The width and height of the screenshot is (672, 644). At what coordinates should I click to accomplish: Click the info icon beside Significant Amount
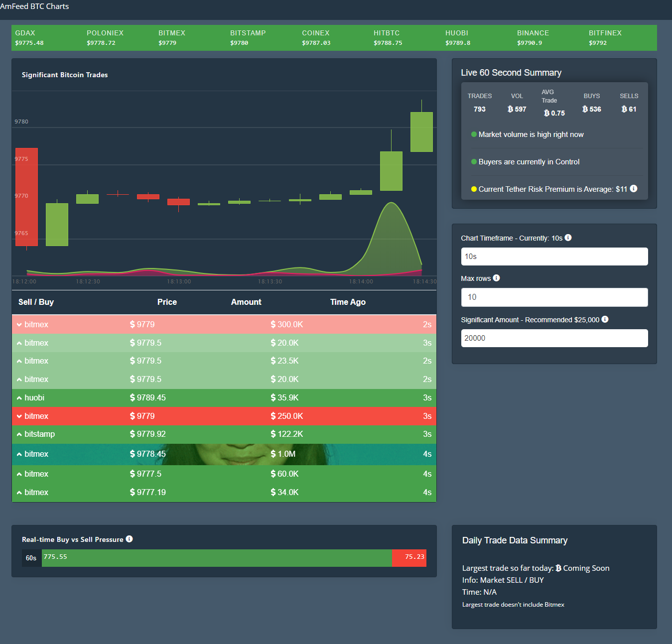tap(605, 319)
